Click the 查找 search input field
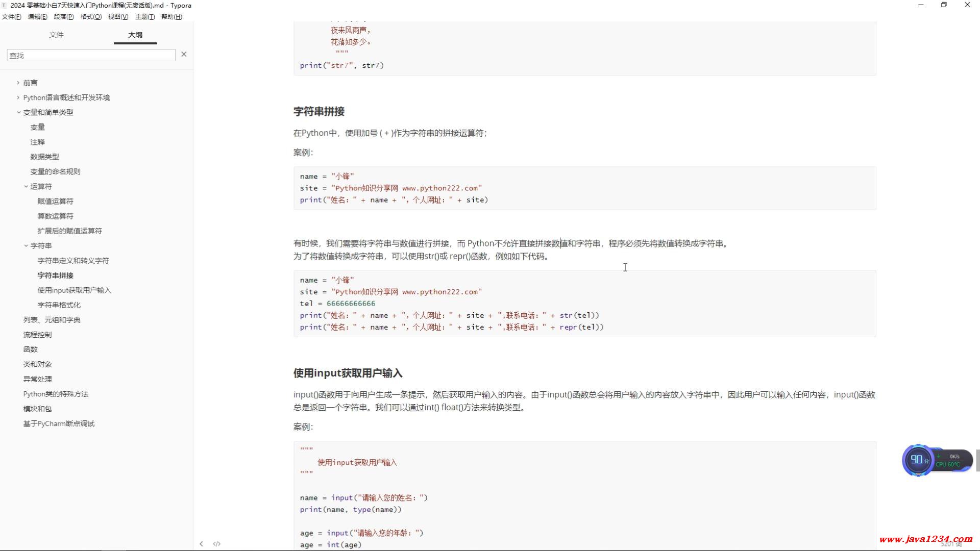This screenshot has height=551, width=980. (91, 55)
